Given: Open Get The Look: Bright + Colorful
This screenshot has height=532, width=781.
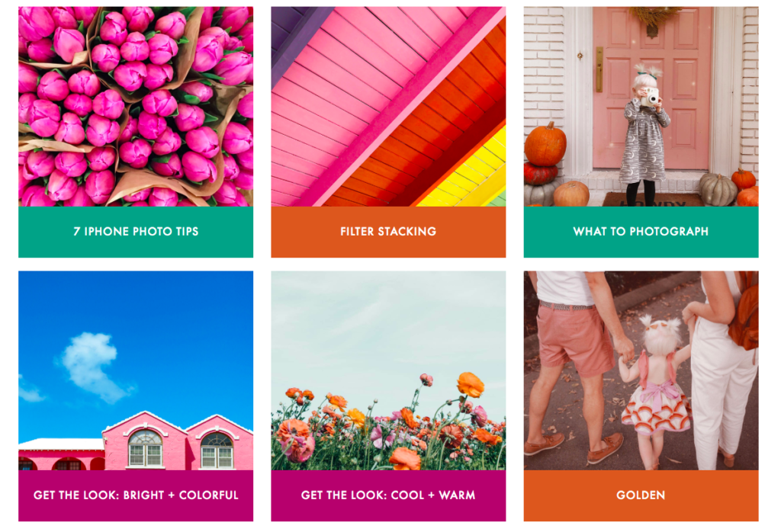Looking at the screenshot, I should pos(136,495).
